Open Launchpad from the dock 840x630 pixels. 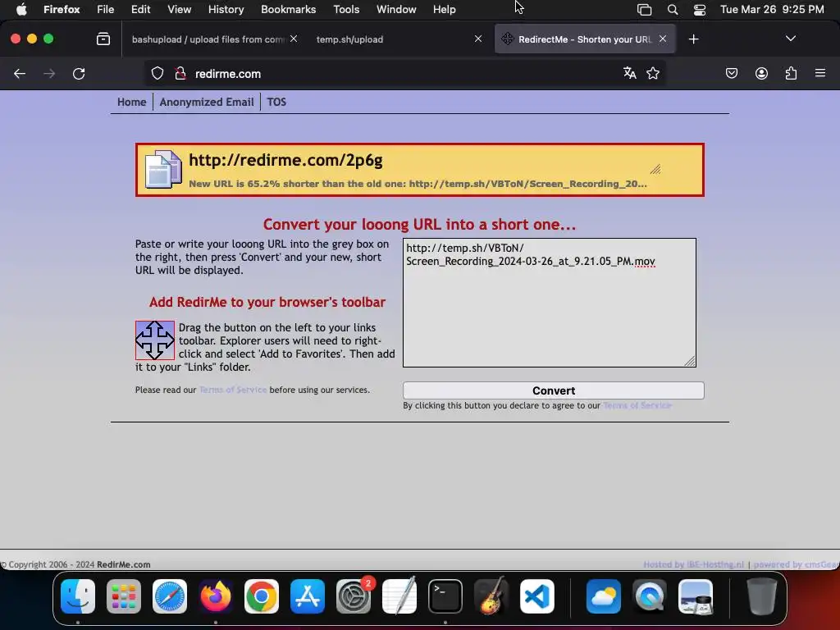[124, 596]
